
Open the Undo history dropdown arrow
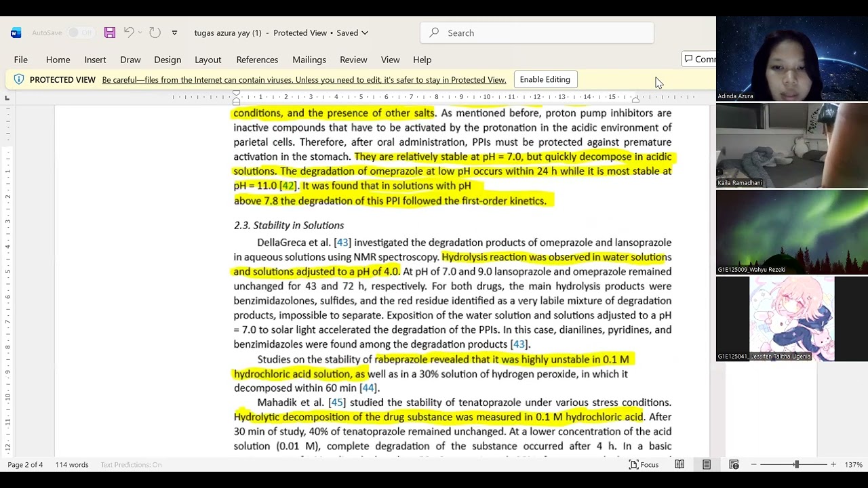(140, 33)
